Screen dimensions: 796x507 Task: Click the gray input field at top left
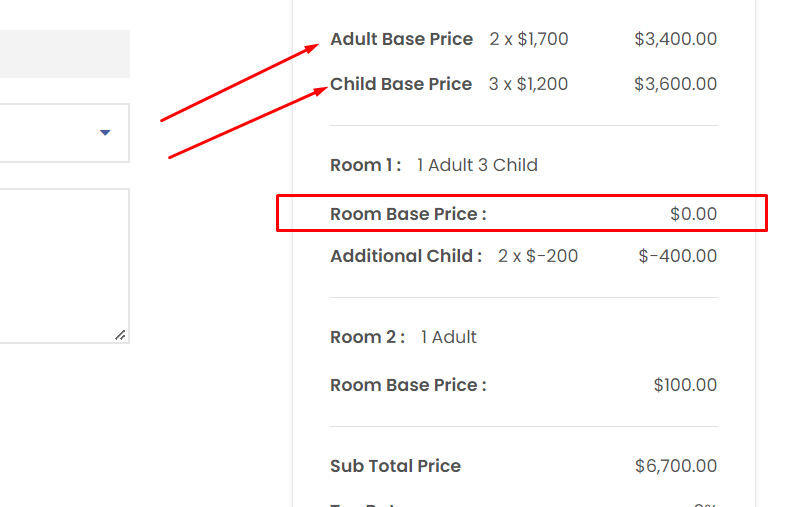click(64, 54)
